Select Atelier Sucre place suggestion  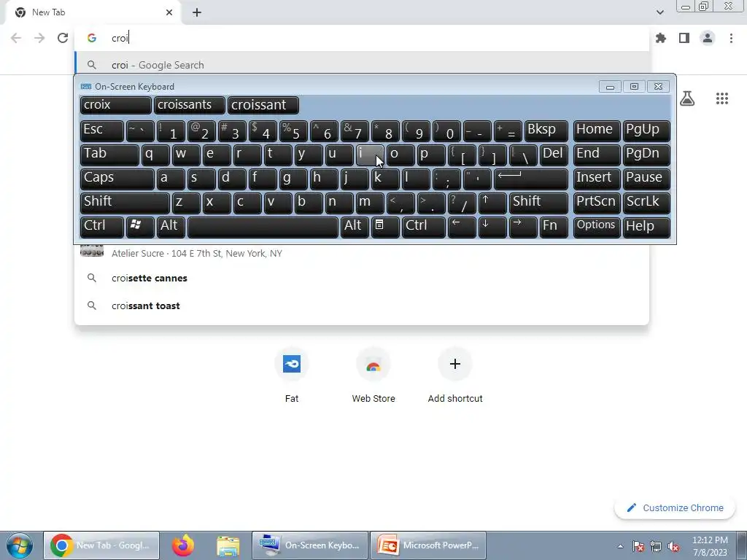362,252
